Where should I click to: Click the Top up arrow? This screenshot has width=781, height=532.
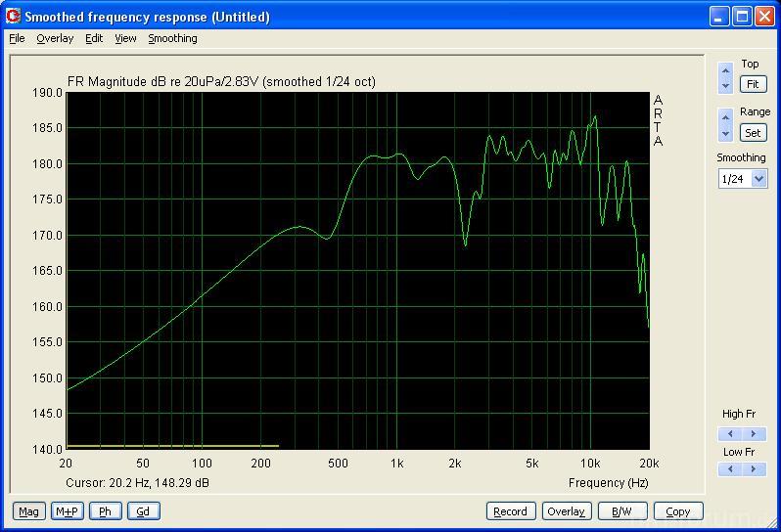(725, 71)
